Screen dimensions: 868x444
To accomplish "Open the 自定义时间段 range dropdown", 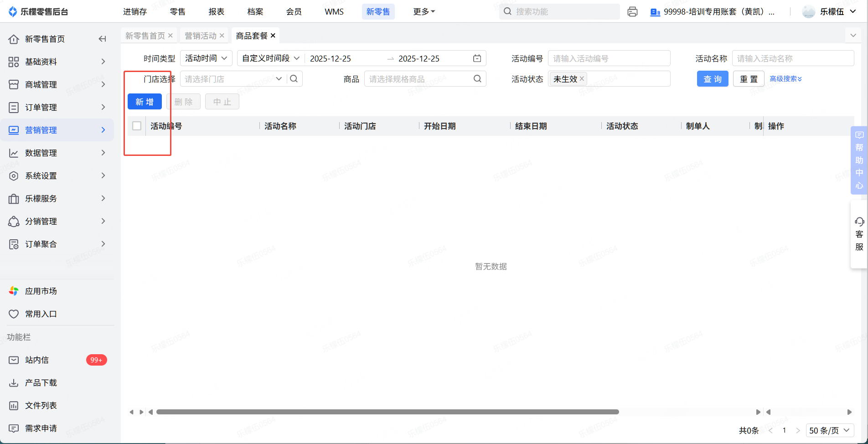I will pyautogui.click(x=270, y=58).
